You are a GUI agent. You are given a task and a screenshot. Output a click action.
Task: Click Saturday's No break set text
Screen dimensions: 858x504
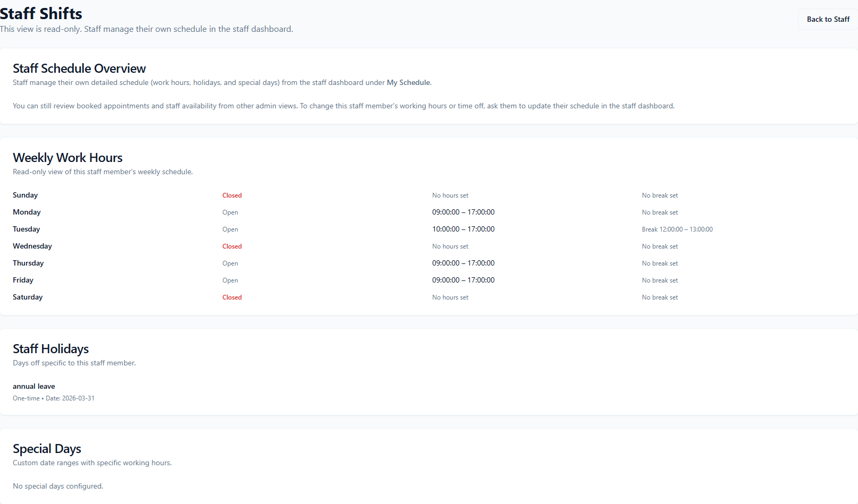pos(660,297)
